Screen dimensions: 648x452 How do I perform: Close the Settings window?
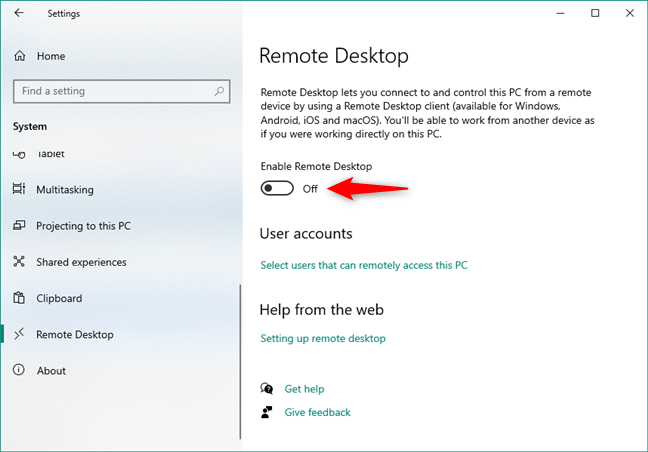pyautogui.click(x=630, y=13)
